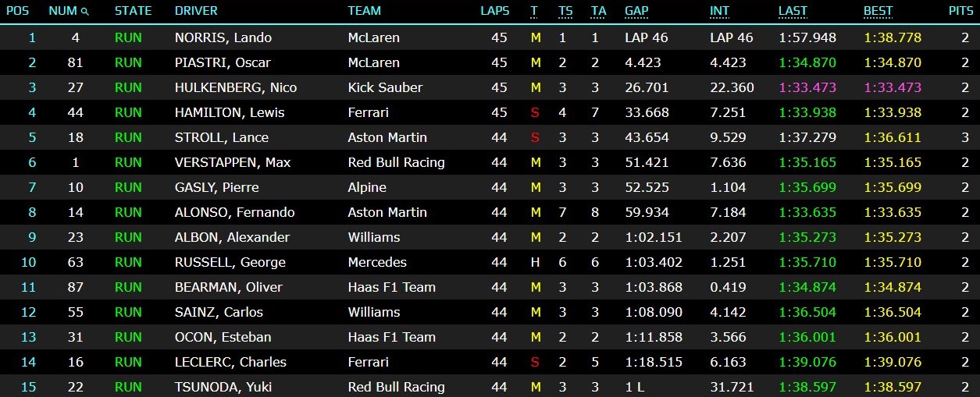Screen dimensions: 980x397
Task: Click the LAPS column header
Action: pyautogui.click(x=495, y=11)
